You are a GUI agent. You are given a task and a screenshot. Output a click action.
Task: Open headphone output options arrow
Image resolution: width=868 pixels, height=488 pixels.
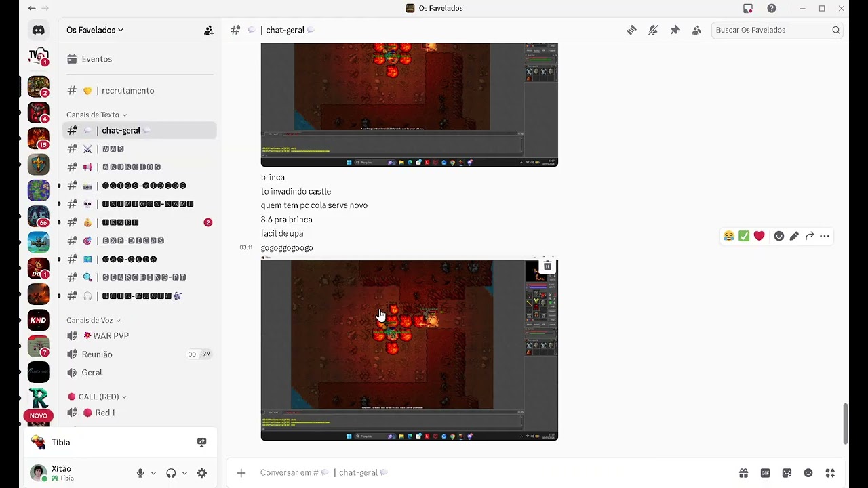(184, 473)
